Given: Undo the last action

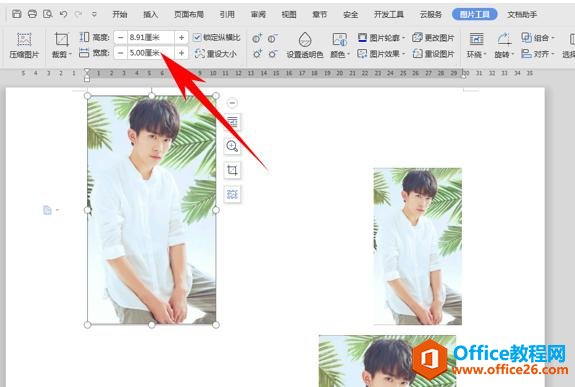Looking at the screenshot, I should click(x=63, y=14).
